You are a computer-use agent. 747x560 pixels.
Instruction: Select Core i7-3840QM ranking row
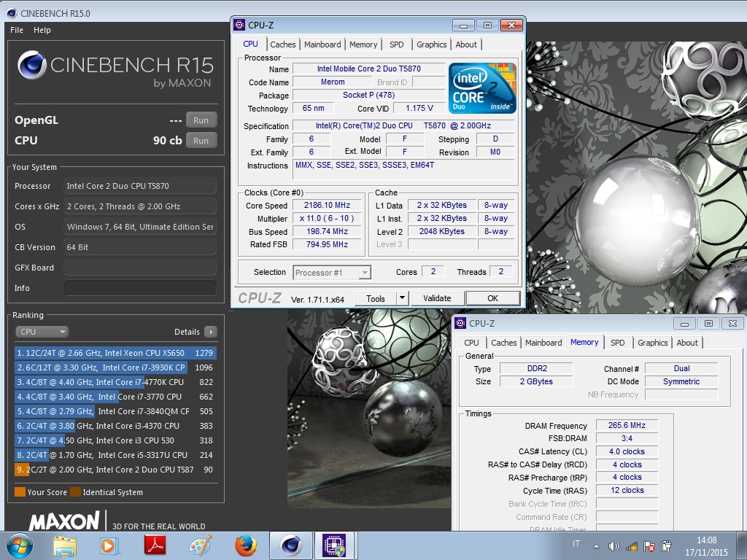point(116,411)
